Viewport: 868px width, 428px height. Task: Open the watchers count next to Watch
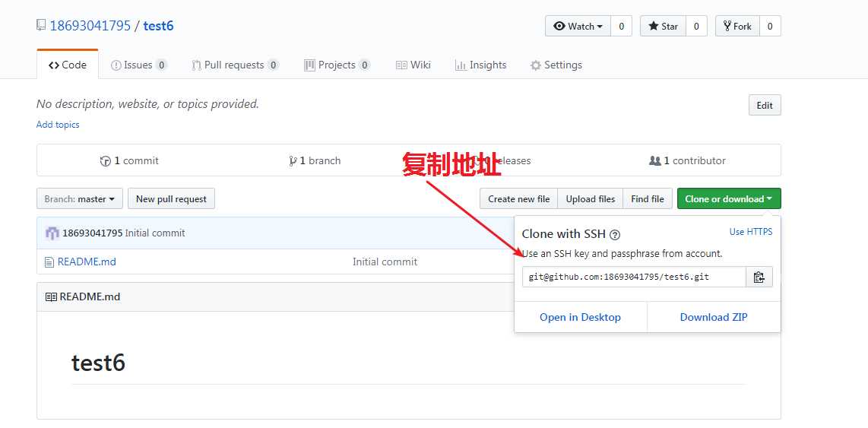[621, 26]
